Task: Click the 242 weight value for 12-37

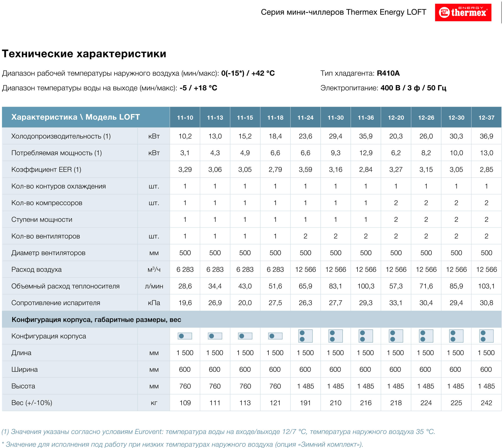Action: pos(486,403)
